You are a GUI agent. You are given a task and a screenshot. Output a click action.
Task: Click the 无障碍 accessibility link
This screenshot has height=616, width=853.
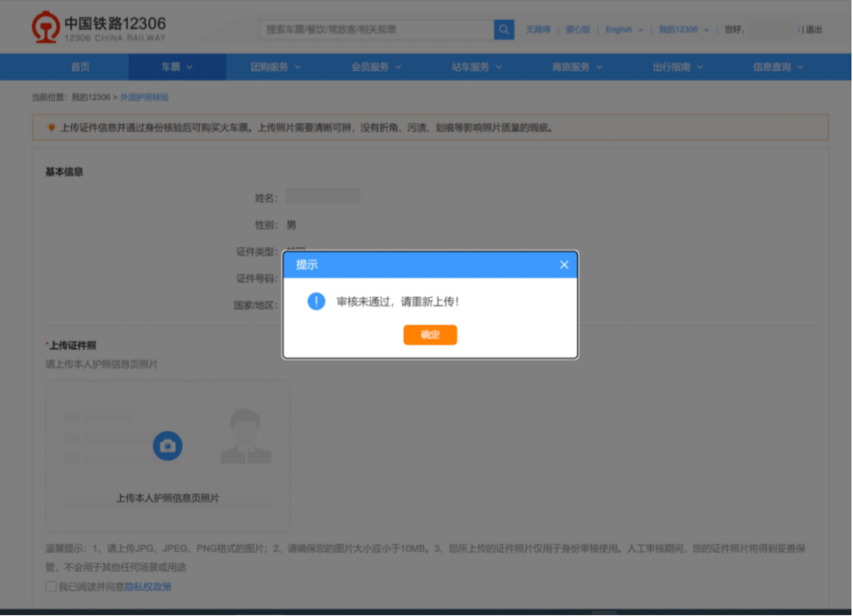tap(538, 29)
